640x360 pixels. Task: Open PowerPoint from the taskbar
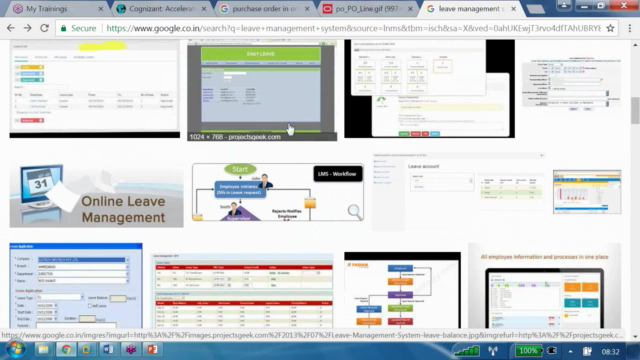(153, 350)
